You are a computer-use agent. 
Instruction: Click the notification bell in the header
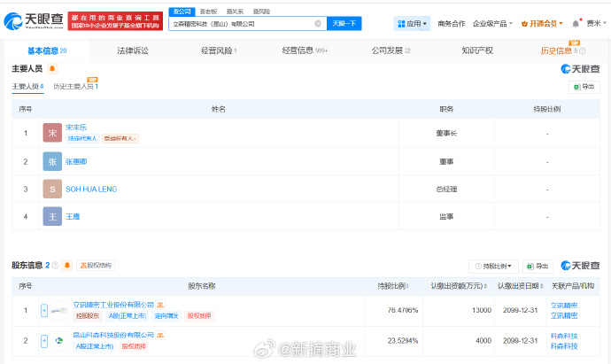click(576, 24)
